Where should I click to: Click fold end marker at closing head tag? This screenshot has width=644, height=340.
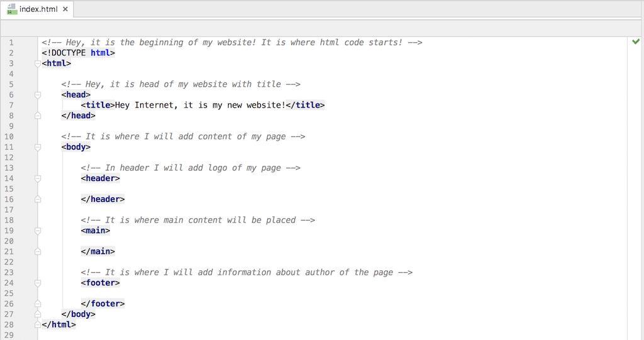tap(37, 116)
